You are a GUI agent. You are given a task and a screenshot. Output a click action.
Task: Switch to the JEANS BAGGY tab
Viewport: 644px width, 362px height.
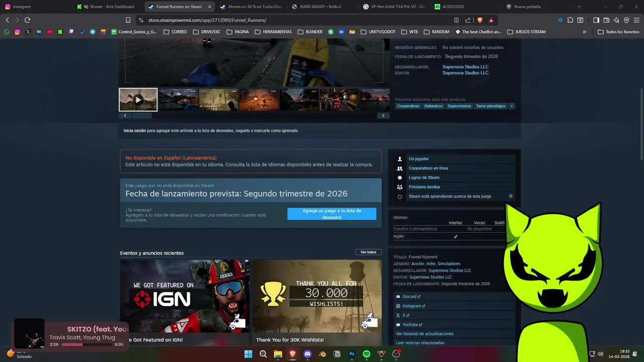coord(323,7)
